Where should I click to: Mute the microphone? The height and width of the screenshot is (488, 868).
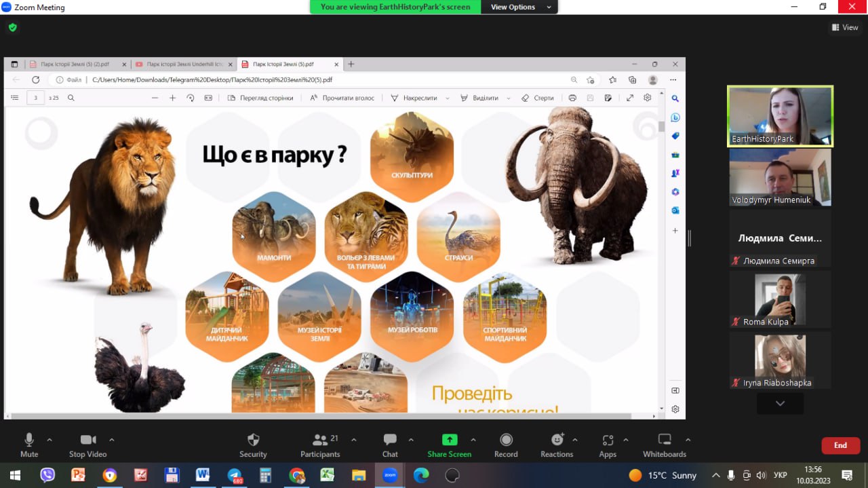click(x=29, y=440)
